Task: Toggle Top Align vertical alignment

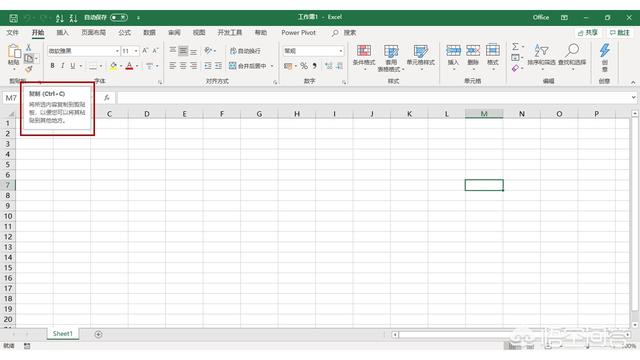Action: [x=173, y=51]
